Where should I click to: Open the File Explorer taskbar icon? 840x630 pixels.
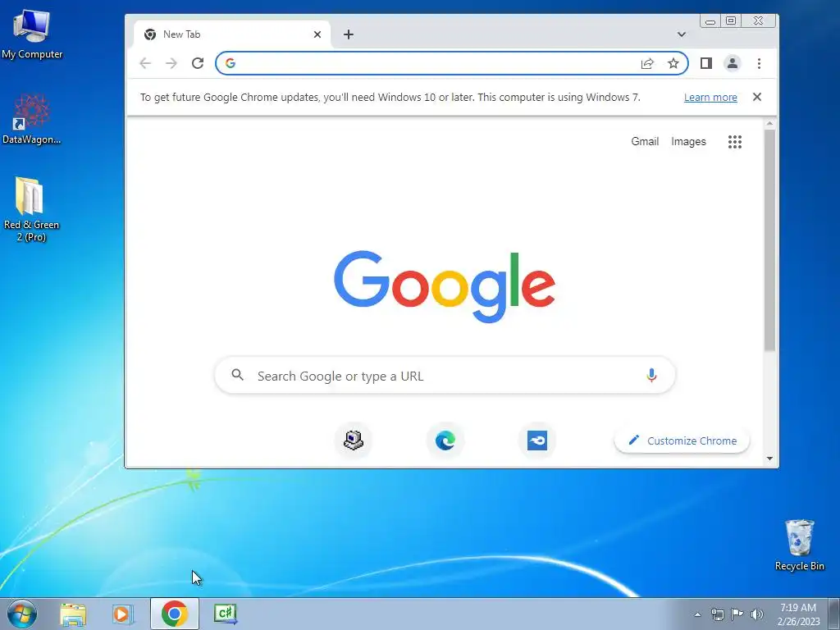click(x=73, y=614)
